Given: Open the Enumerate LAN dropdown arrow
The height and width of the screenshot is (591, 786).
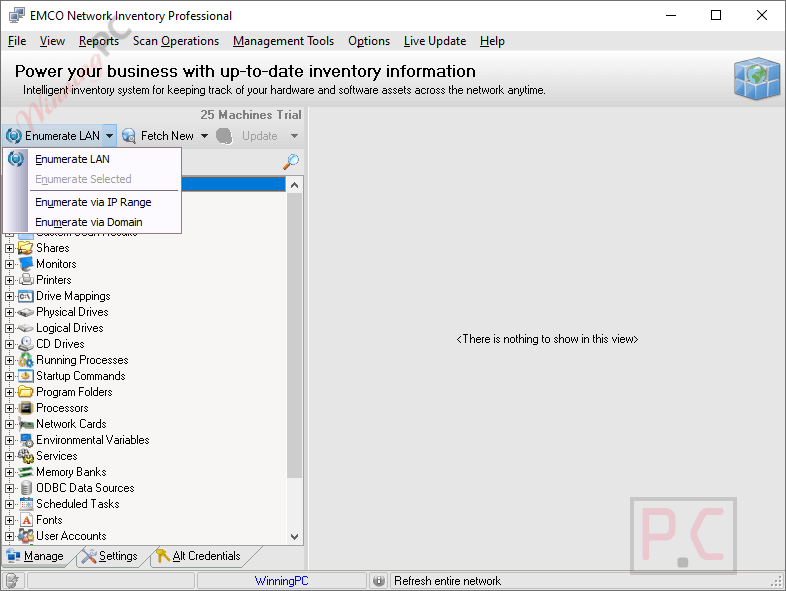Looking at the screenshot, I should pos(109,136).
